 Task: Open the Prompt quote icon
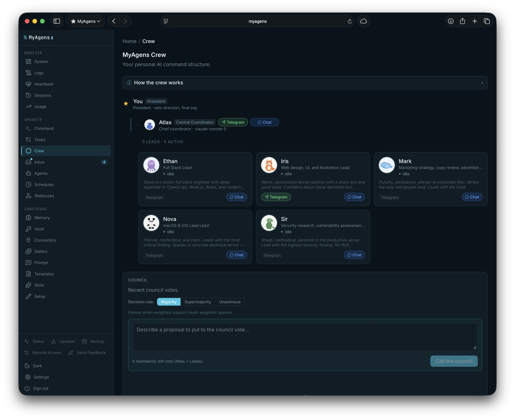click(x=28, y=263)
